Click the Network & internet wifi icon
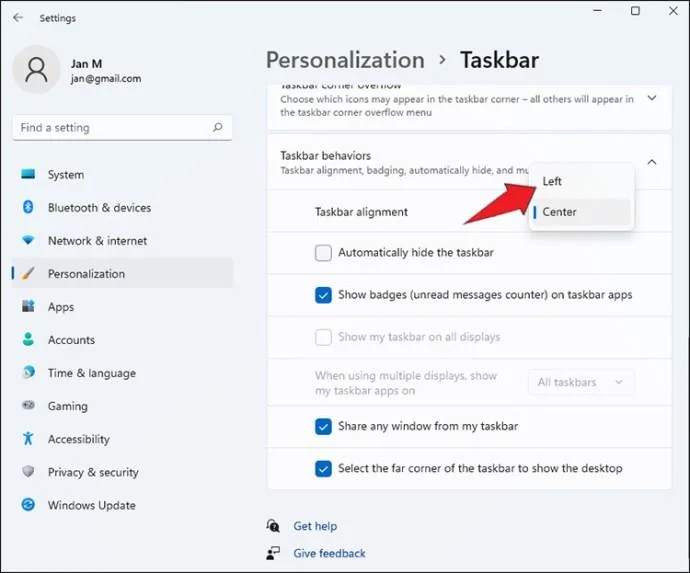 28,240
